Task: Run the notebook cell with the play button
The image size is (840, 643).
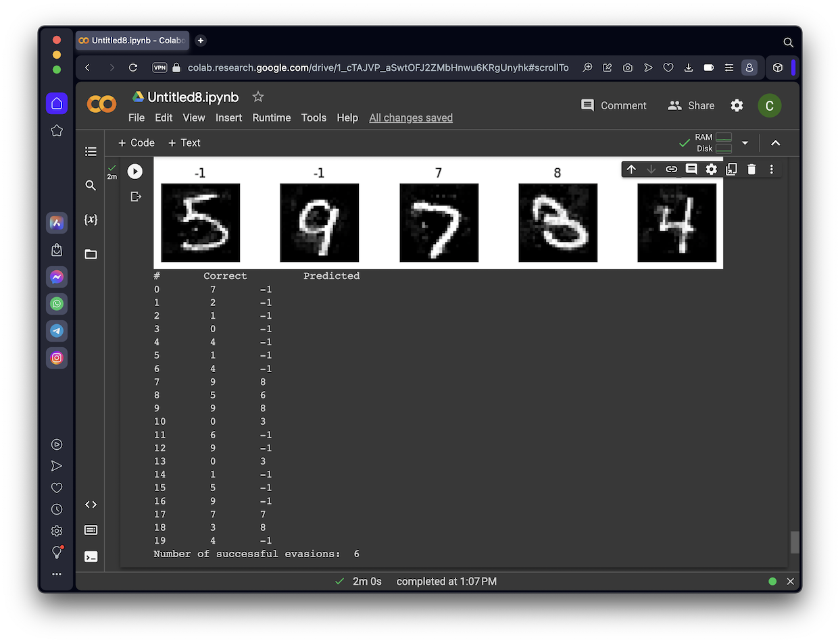Action: click(x=135, y=172)
